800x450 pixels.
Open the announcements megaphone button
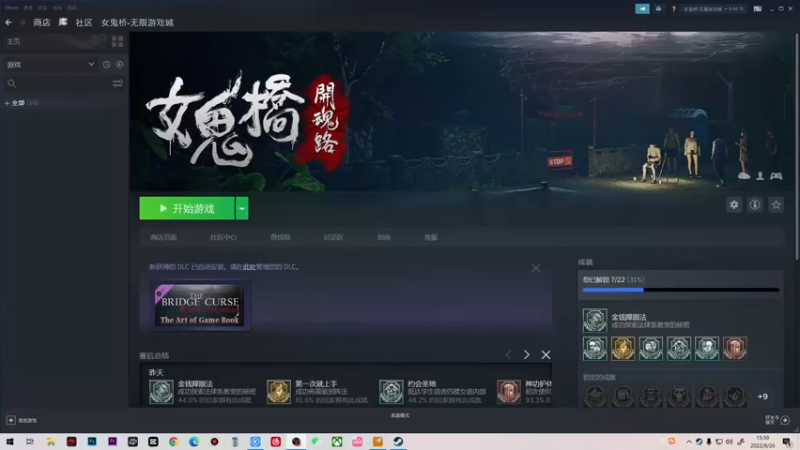click(x=642, y=9)
